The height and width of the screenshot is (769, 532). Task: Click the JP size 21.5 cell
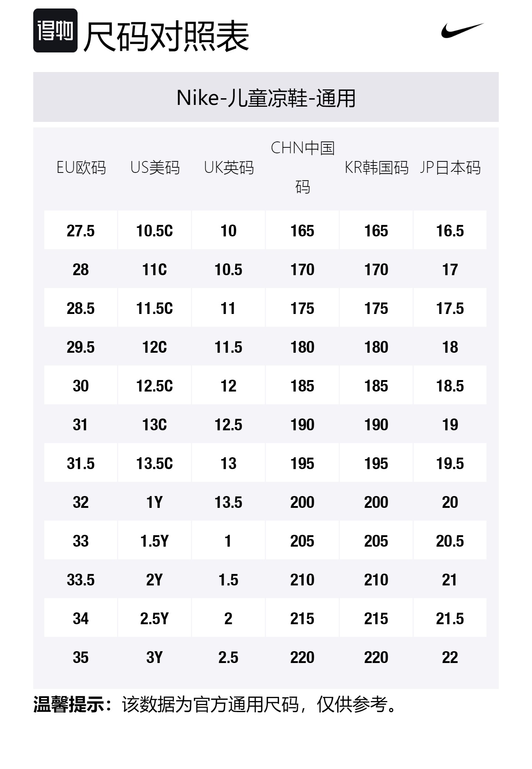450,619
